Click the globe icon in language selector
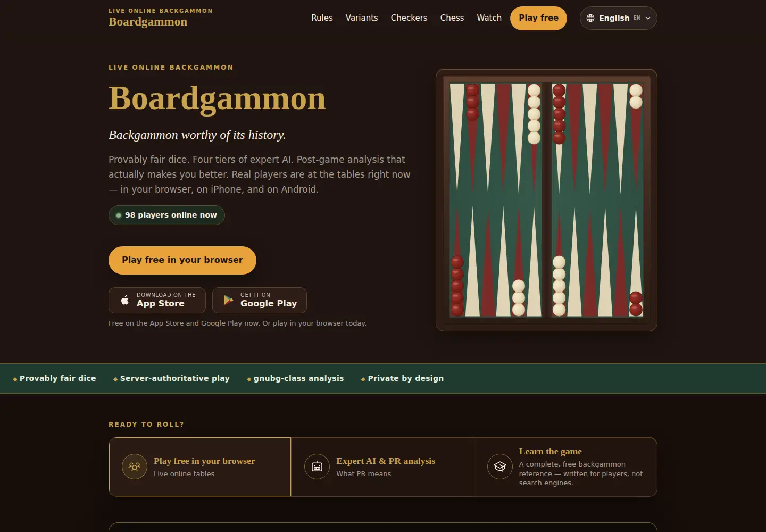766x532 pixels. point(590,18)
